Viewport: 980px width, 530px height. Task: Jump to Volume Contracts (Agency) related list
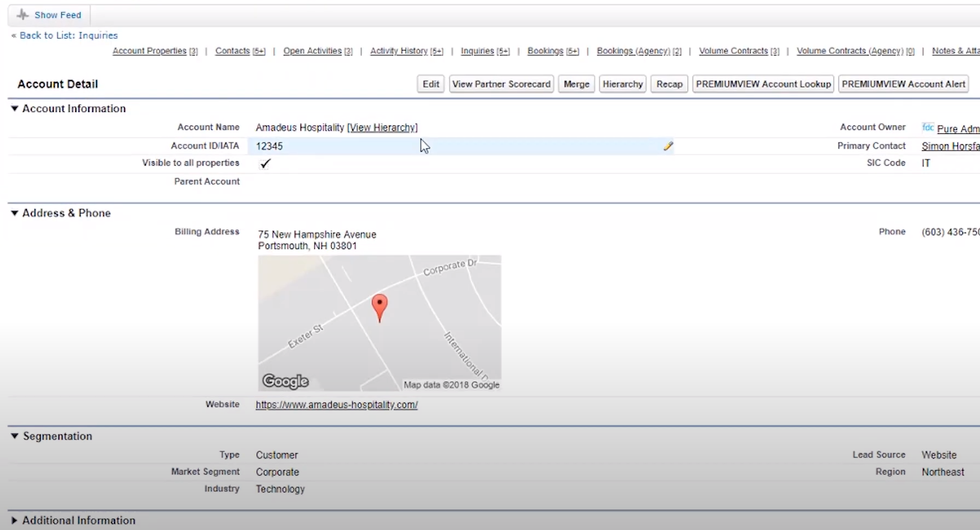click(x=856, y=51)
